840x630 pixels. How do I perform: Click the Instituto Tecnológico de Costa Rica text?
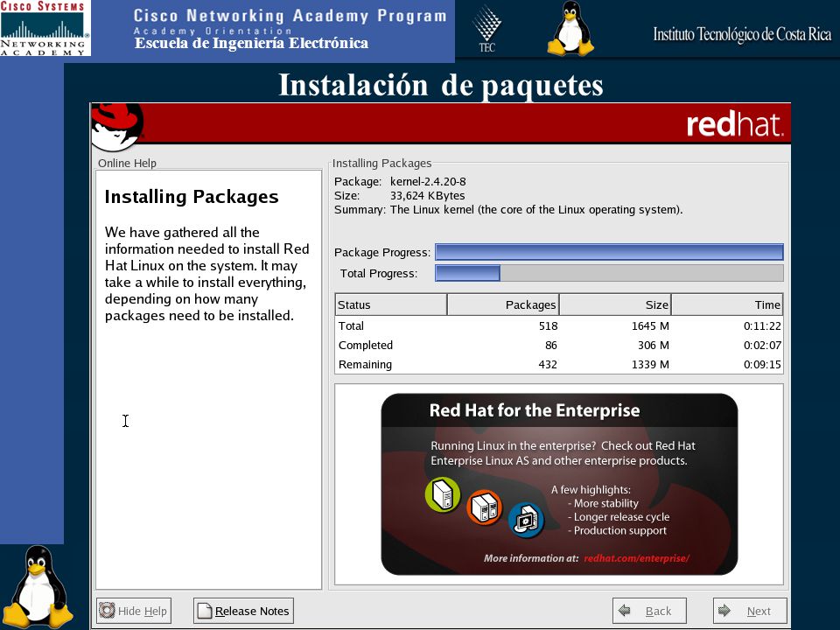(x=742, y=34)
